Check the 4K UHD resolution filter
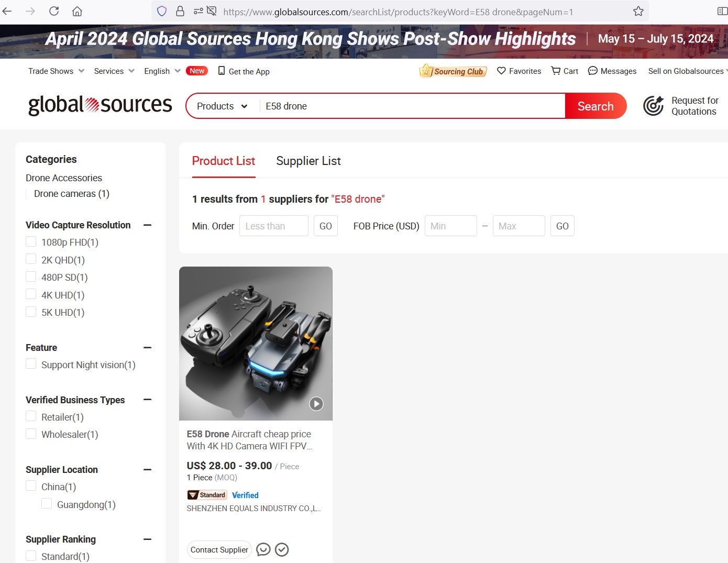The image size is (728, 563). pyautogui.click(x=31, y=294)
